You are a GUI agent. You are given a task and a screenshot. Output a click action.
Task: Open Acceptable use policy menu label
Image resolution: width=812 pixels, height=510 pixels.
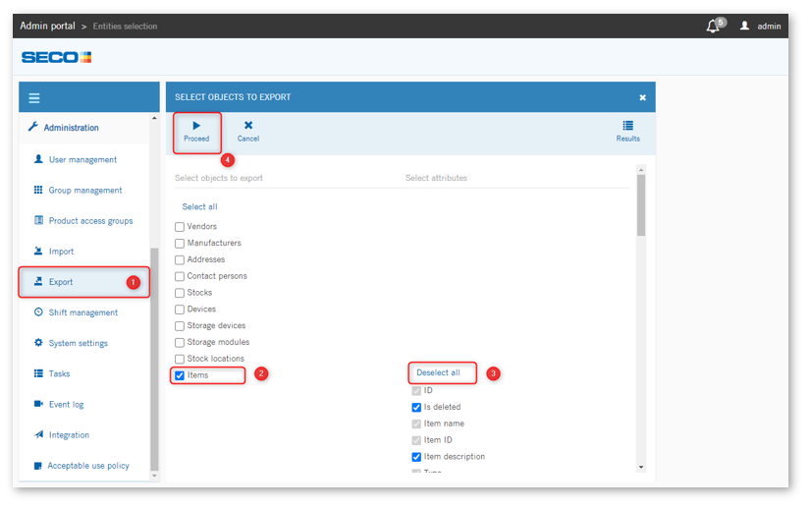coord(88,466)
